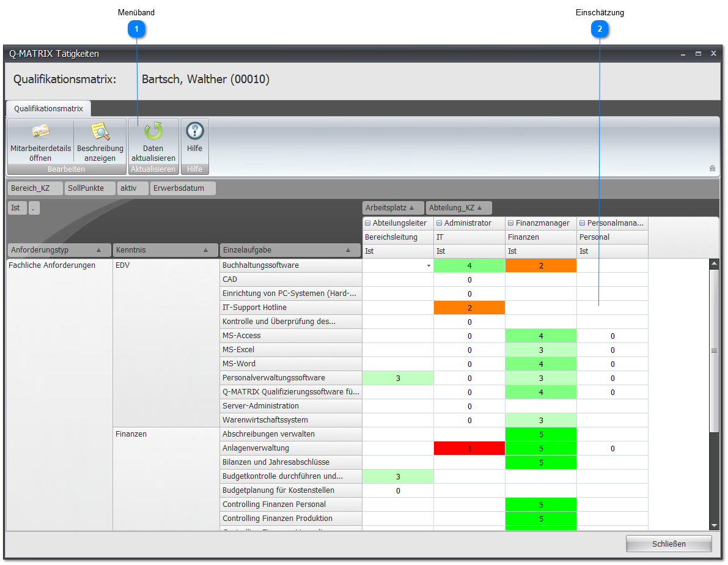
Task: Select the Finanzen Kenntnis group
Action: pos(166,479)
